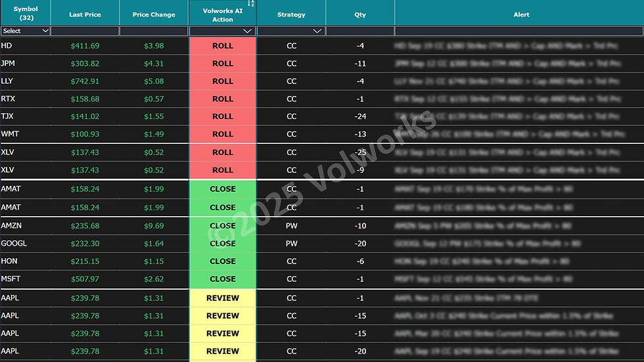Select the TJX symbol cell

[x=26, y=116]
